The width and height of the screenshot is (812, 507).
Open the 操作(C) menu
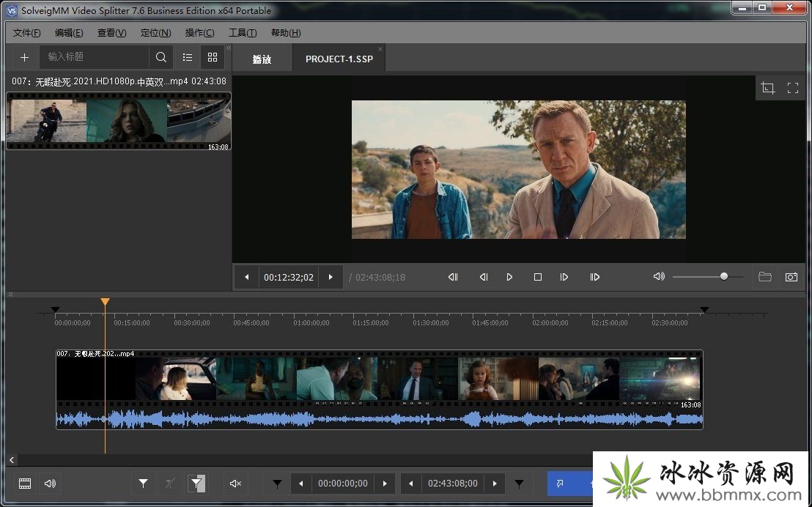[x=200, y=33]
